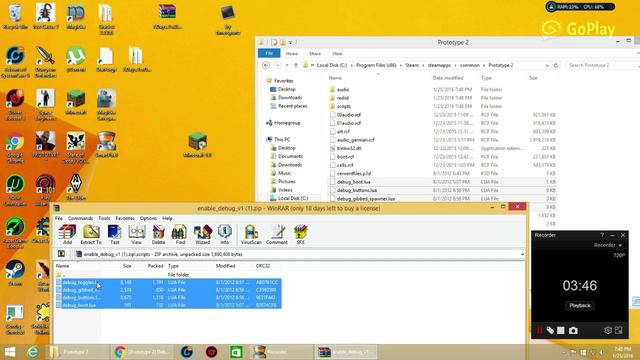Open the Minecraft desktop shortcut

tap(76, 102)
